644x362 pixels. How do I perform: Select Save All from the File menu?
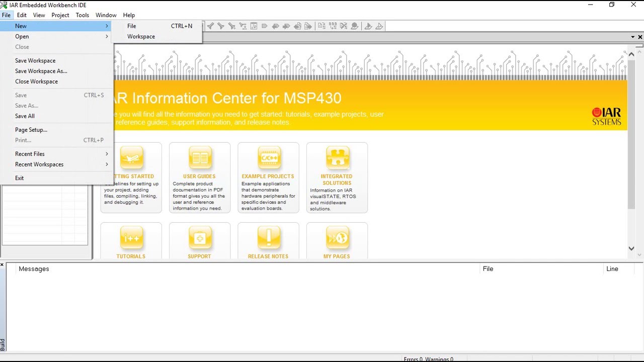tap(56, 116)
